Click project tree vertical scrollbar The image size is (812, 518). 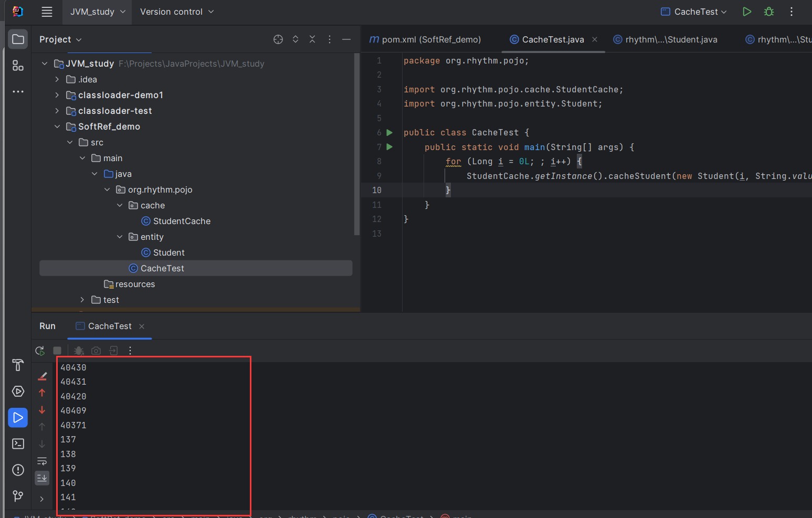tap(357, 144)
